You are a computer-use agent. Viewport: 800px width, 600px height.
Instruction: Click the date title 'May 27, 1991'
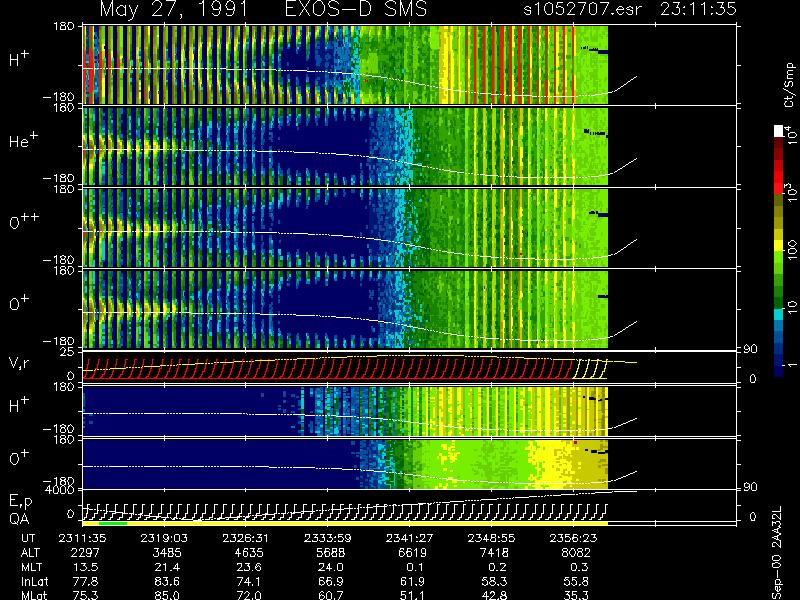pos(173,10)
